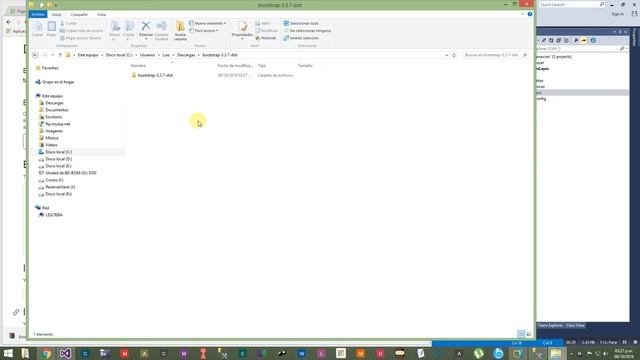Click Este equipo in the address breadcrumb
The image size is (640, 360).
88,55
